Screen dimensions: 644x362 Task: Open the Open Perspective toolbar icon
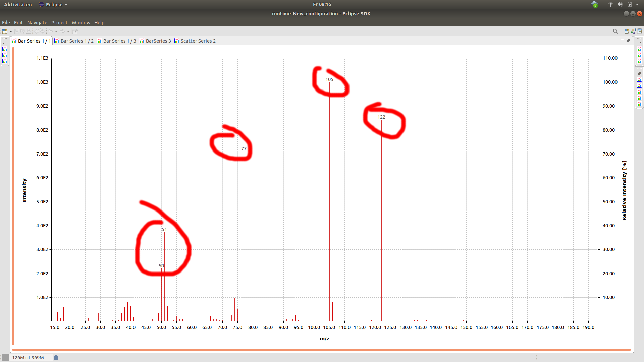626,31
